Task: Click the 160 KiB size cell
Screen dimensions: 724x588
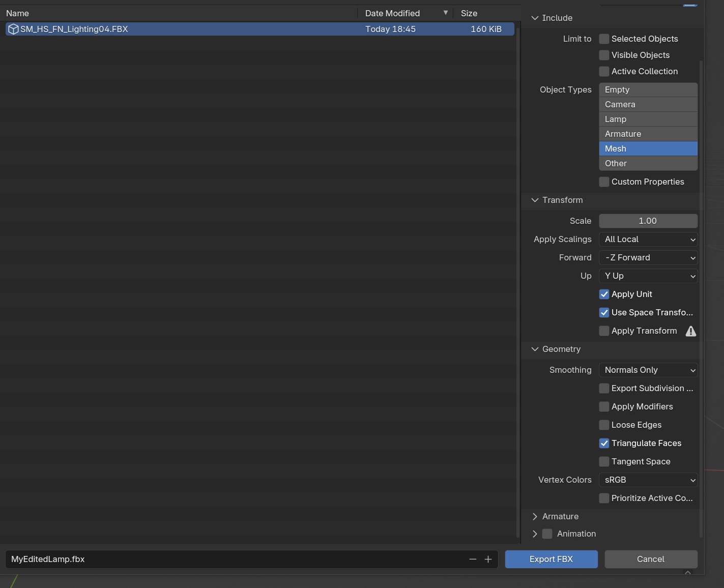Action: click(486, 29)
